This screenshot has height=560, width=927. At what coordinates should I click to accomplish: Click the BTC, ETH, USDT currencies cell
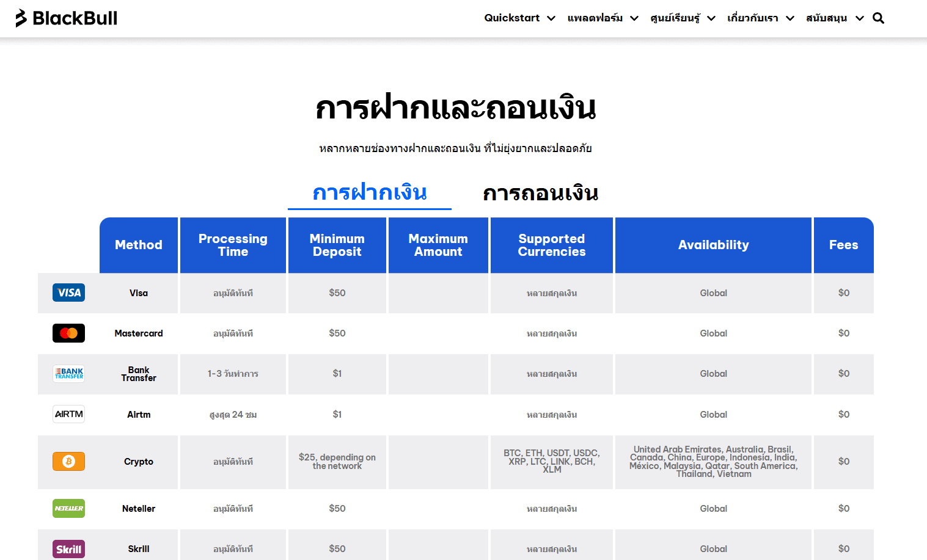552,461
